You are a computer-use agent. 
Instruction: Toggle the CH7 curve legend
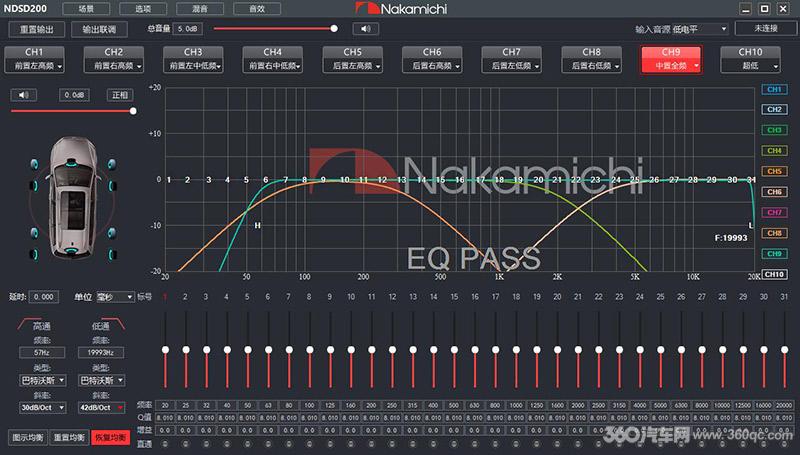[x=774, y=212]
